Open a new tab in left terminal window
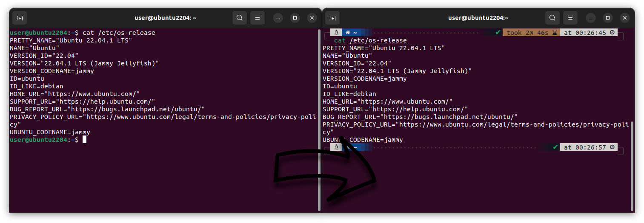This screenshot has height=223, width=644. [x=20, y=18]
